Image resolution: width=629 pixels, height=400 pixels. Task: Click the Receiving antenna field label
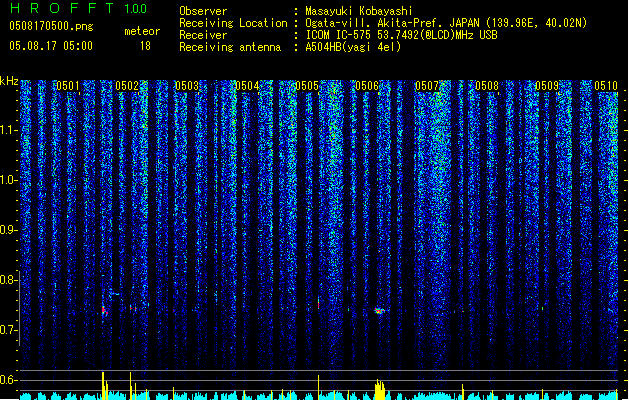click(x=230, y=47)
